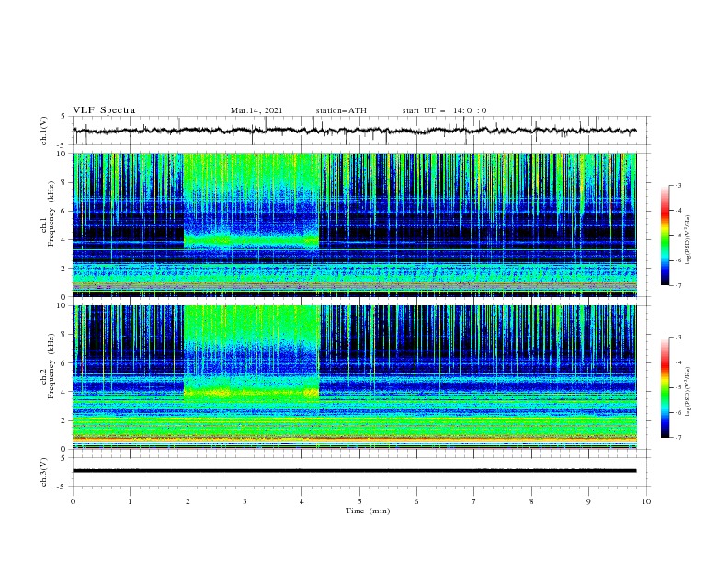Click the "-5" tick on lower color bar
The height and width of the screenshot is (563, 728).
coord(678,387)
